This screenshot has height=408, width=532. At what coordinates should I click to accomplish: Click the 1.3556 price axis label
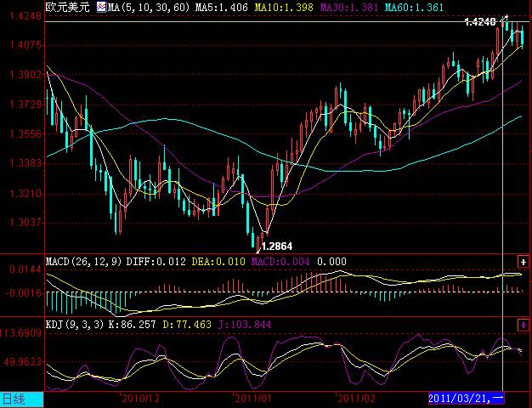25,133
